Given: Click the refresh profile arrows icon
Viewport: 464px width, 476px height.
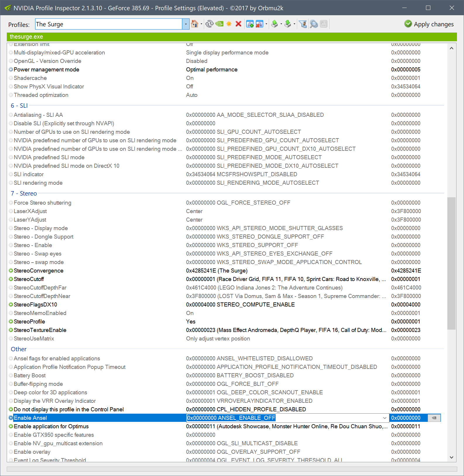Looking at the screenshot, I should [x=209, y=24].
